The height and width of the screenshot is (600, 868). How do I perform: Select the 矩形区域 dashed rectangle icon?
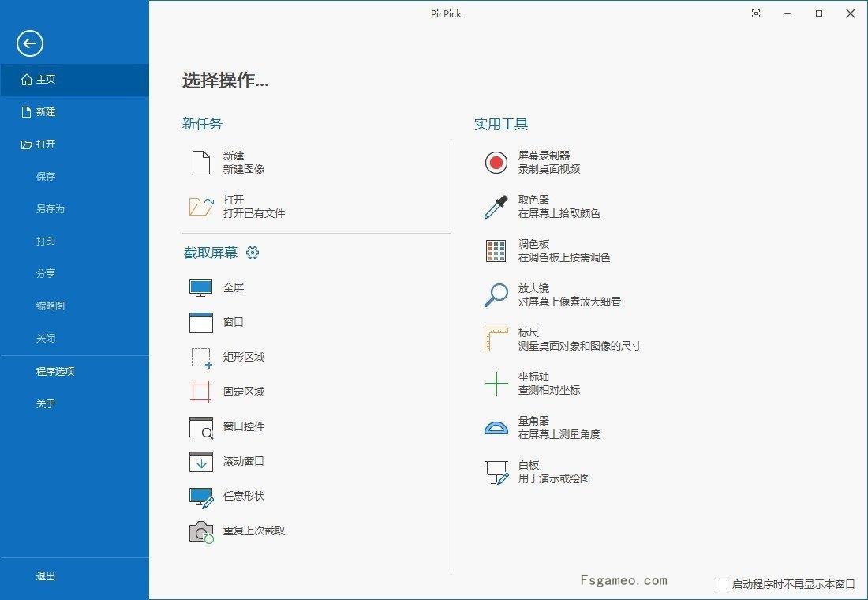201,358
